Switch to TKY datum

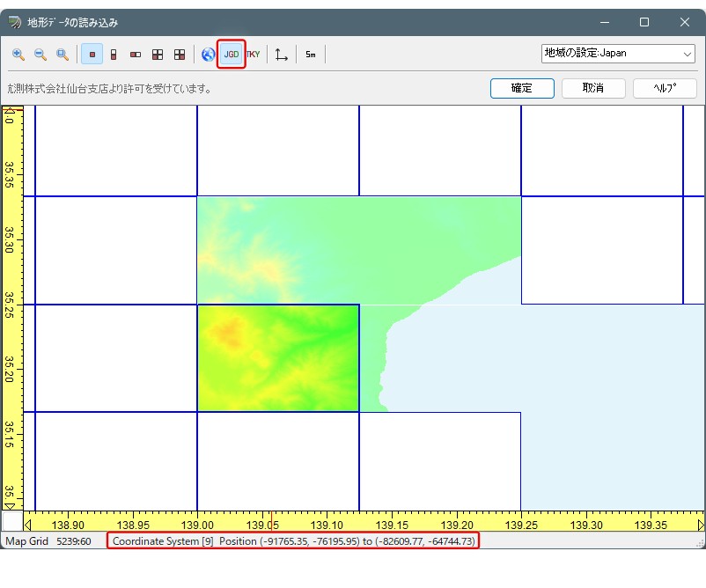254,55
